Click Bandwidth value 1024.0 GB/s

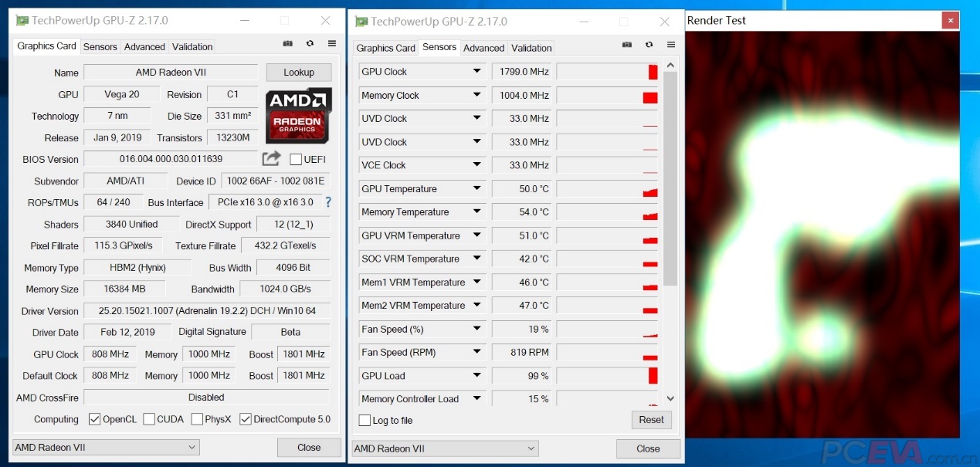pyautogui.click(x=285, y=289)
